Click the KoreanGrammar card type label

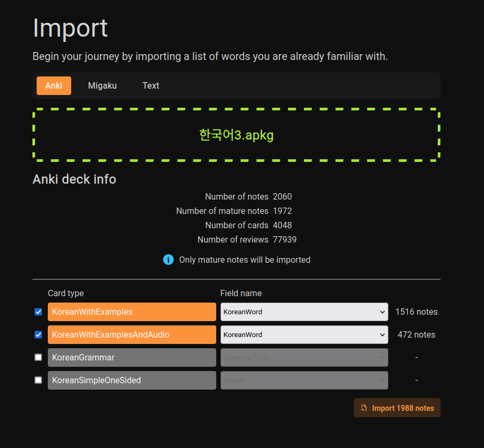[132, 357]
